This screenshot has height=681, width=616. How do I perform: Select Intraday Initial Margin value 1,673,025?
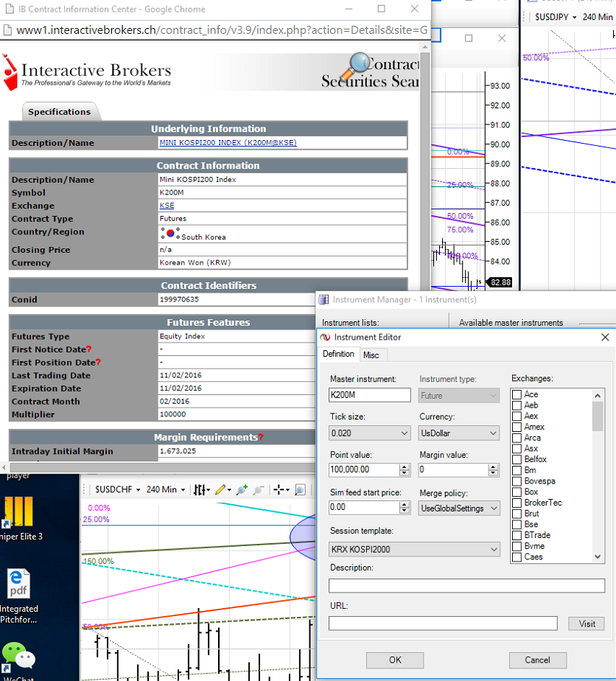click(x=178, y=451)
